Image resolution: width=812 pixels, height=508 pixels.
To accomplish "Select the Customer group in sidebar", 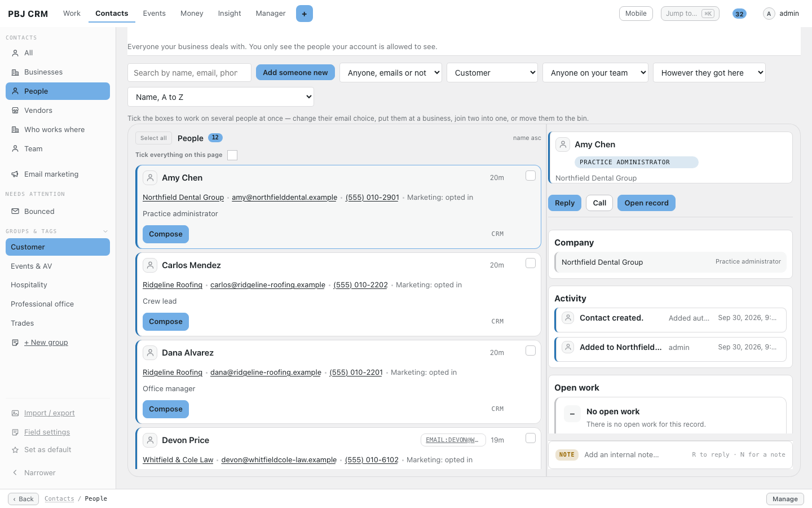I will point(58,247).
